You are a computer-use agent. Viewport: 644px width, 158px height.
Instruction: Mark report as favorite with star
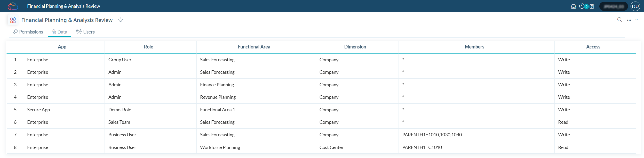point(120,20)
